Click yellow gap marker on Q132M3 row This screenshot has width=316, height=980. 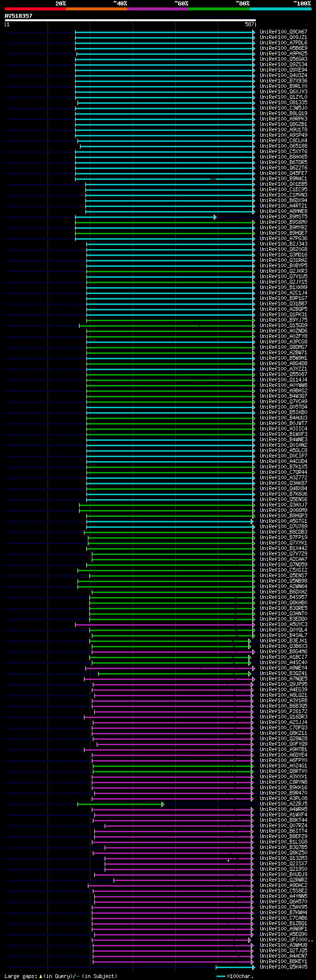pos(228,860)
